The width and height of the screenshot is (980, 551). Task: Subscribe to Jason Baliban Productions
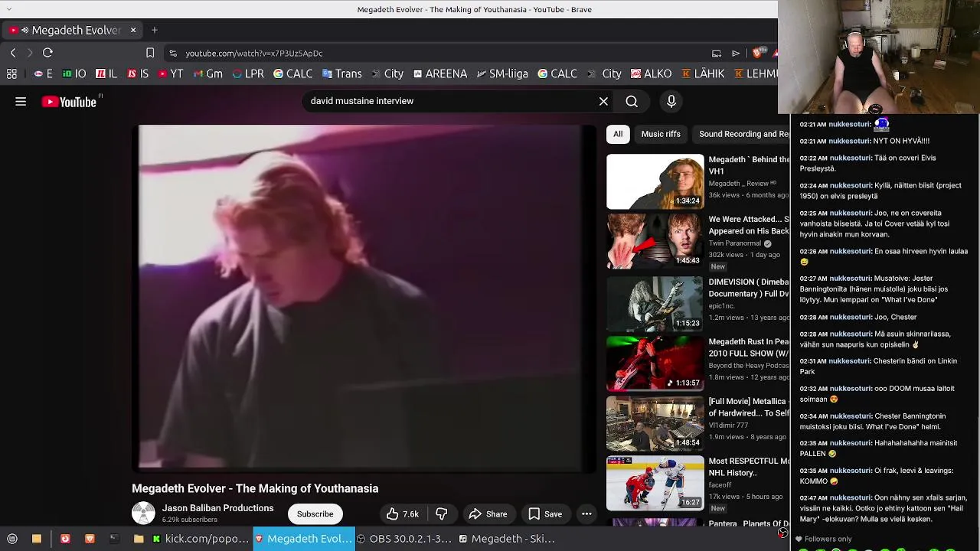click(315, 514)
